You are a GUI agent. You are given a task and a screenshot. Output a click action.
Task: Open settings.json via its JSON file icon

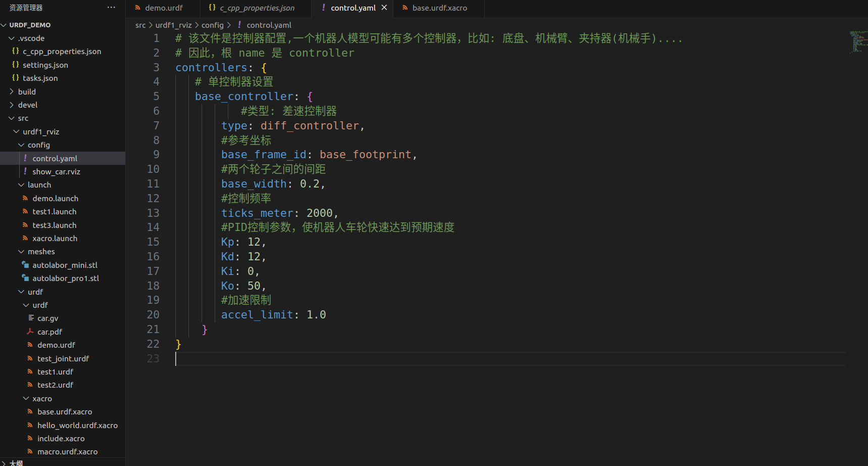point(15,65)
